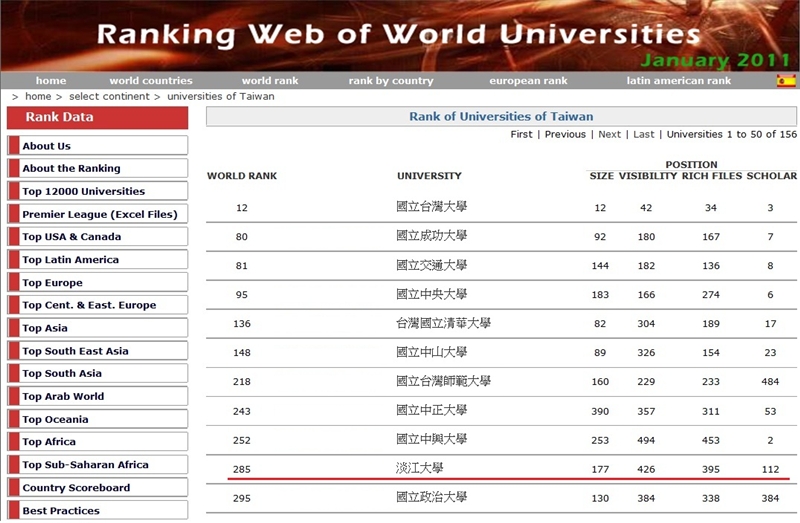Open 'latin american rank' navigation item

pyautogui.click(x=678, y=81)
